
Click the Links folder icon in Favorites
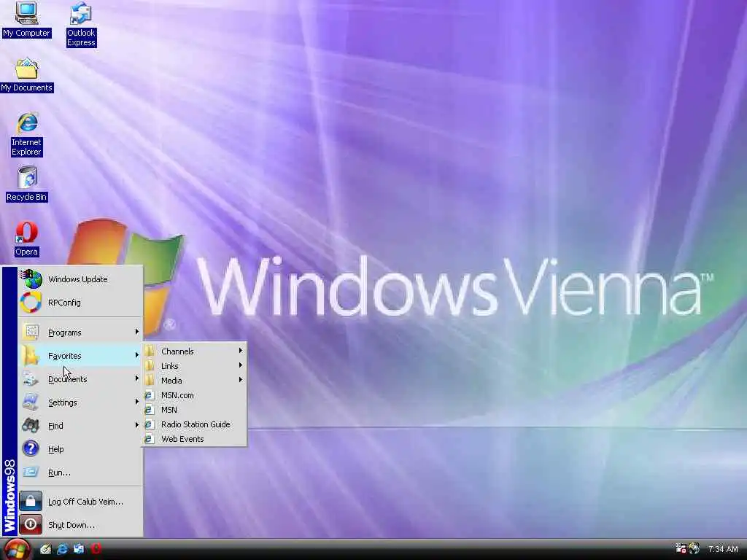(x=150, y=366)
